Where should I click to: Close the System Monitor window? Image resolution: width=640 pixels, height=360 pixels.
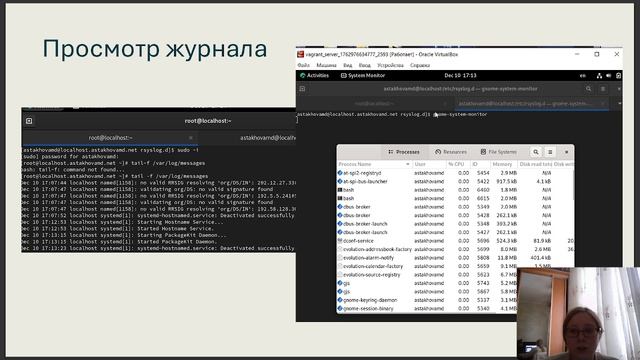[x=566, y=152]
